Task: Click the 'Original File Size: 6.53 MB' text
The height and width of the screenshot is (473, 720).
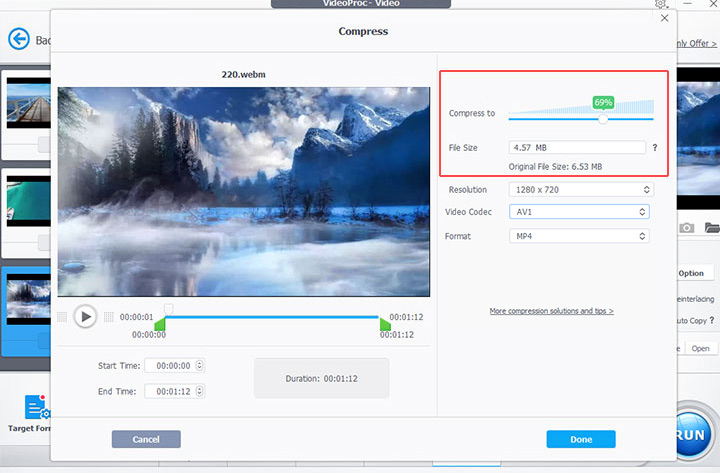Action: (555, 167)
